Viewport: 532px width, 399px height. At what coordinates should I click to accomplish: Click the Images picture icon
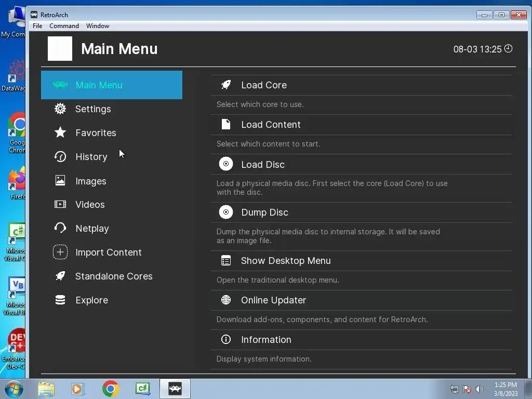tap(60, 180)
